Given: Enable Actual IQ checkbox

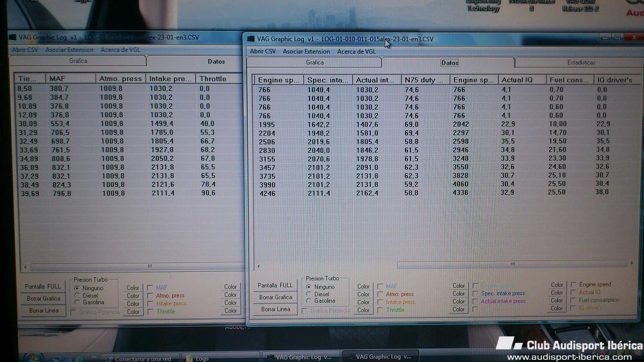Looking at the screenshot, I should coord(574,292).
